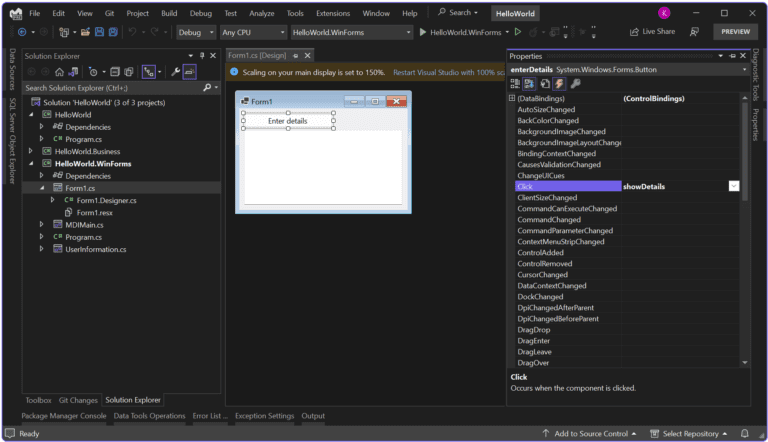768x442 pixels.
Task: Pin the Form1.cs [Design] tab
Action: coord(295,56)
